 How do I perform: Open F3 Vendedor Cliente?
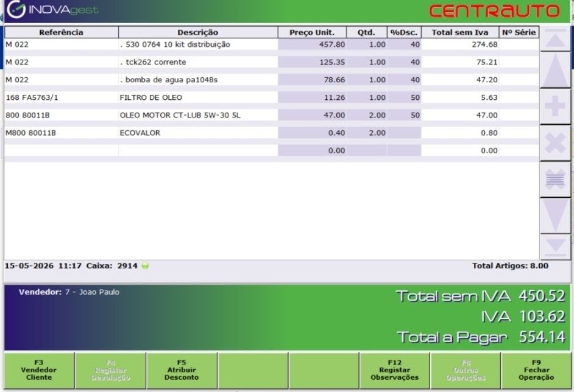(x=39, y=370)
